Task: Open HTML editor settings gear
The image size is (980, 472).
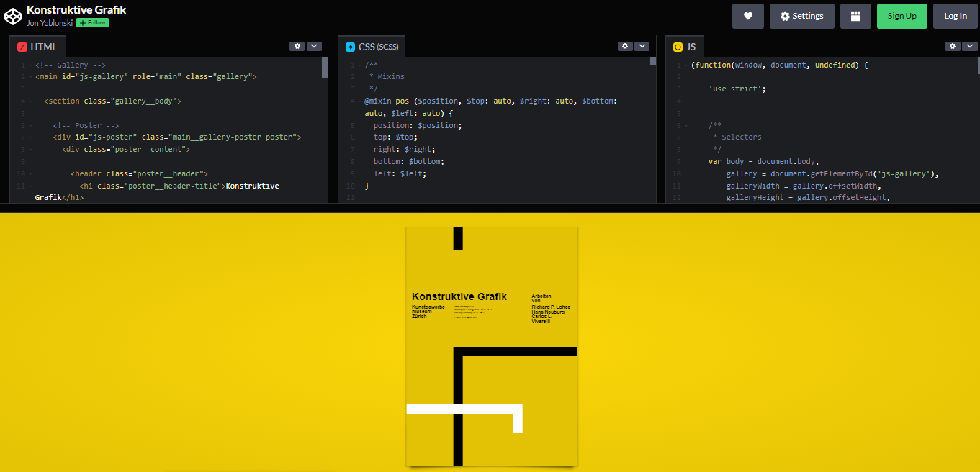Action: click(x=297, y=46)
